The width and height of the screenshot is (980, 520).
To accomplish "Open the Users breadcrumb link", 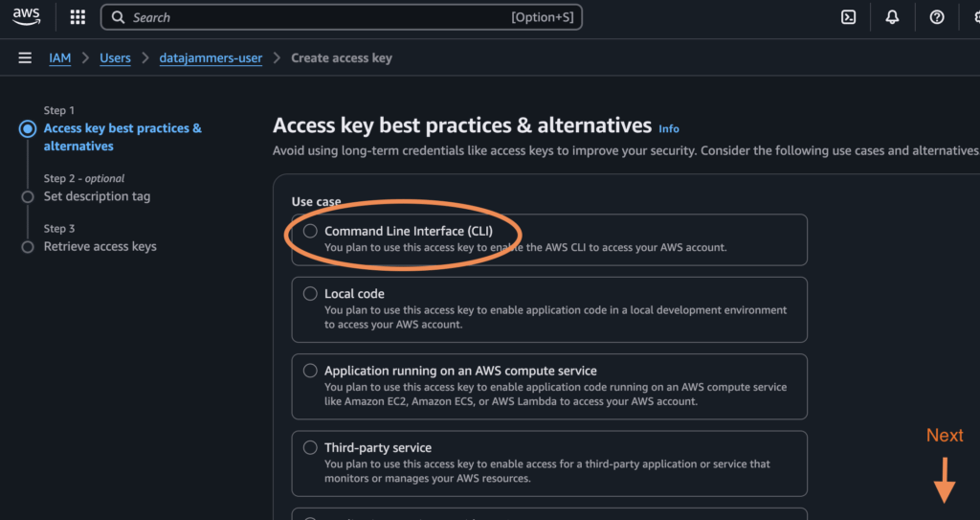I will click(x=115, y=58).
